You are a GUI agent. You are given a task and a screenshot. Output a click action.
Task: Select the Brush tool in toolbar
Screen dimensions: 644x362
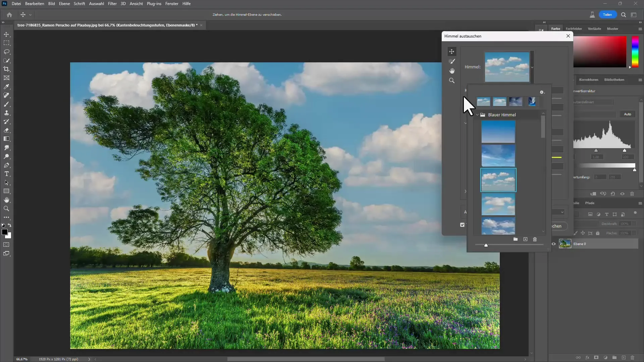(x=7, y=104)
